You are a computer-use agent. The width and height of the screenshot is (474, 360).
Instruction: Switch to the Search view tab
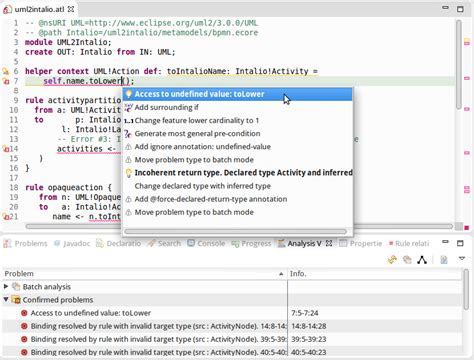click(165, 243)
